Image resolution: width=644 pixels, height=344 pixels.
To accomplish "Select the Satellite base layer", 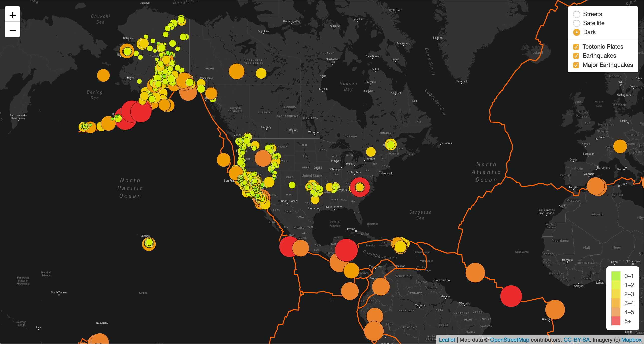I will (577, 23).
